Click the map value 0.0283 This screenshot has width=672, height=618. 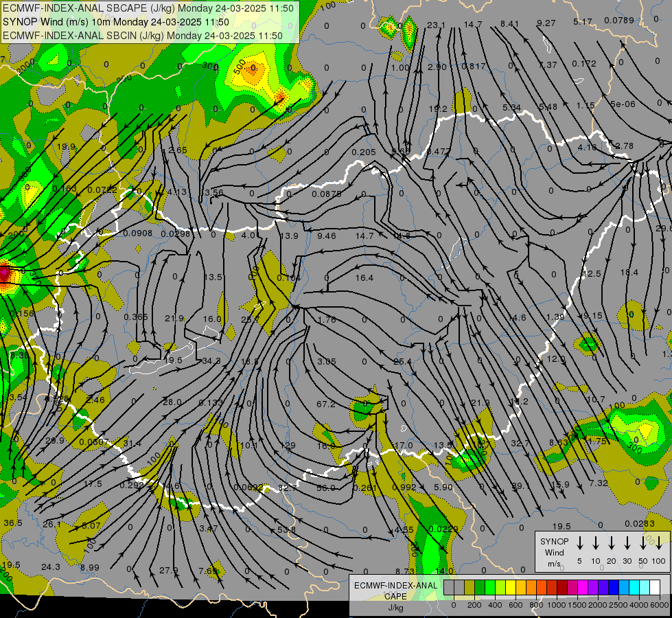click(x=640, y=523)
